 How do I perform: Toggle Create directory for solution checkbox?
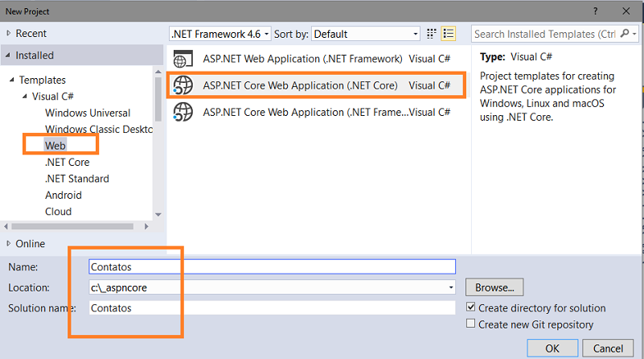click(471, 307)
